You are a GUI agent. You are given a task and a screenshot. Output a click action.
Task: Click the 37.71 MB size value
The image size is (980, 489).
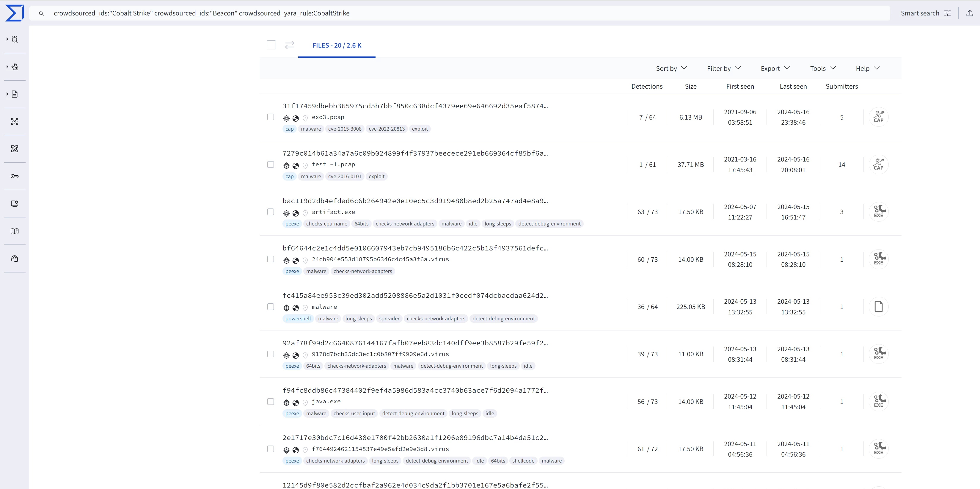pos(690,164)
